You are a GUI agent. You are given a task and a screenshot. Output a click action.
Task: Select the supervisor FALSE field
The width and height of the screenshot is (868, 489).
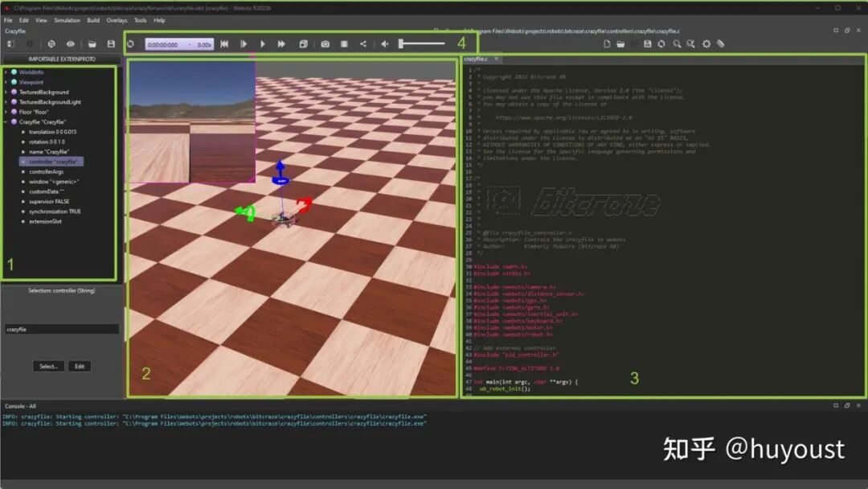49,202
